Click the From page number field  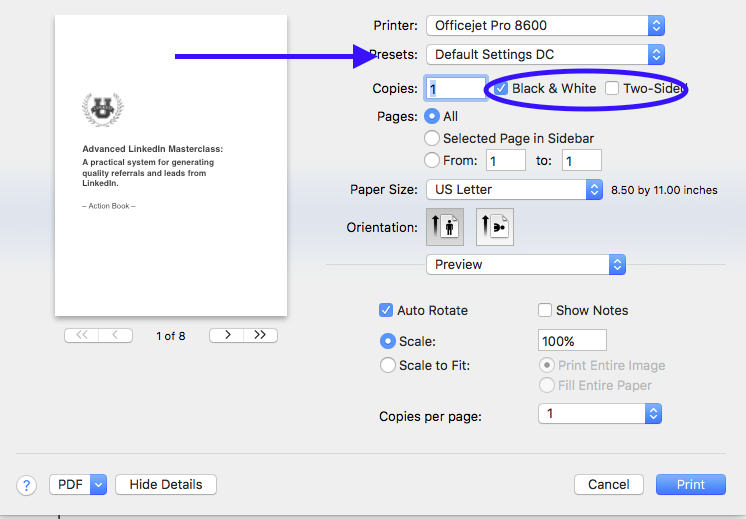click(506, 160)
